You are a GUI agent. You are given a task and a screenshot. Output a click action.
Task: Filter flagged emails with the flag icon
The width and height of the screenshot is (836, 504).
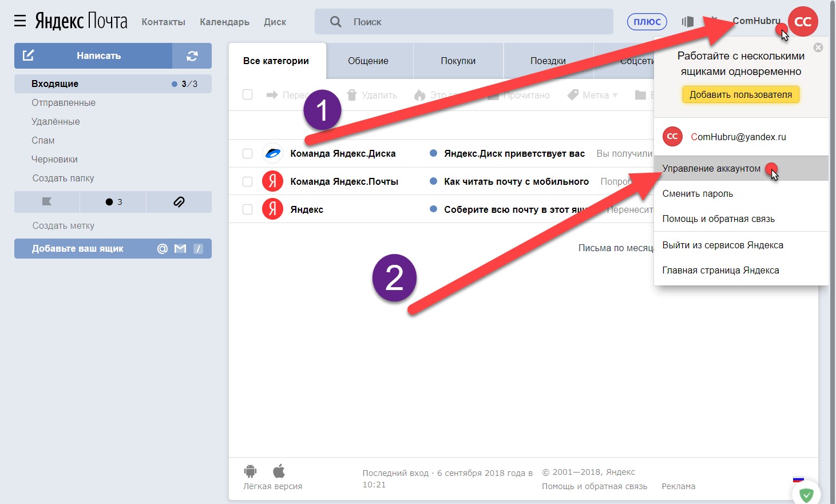47,202
